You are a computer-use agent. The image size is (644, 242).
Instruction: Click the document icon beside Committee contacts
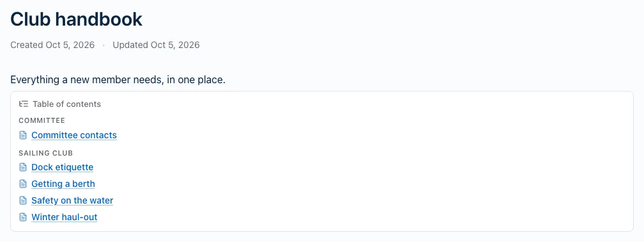(x=23, y=135)
